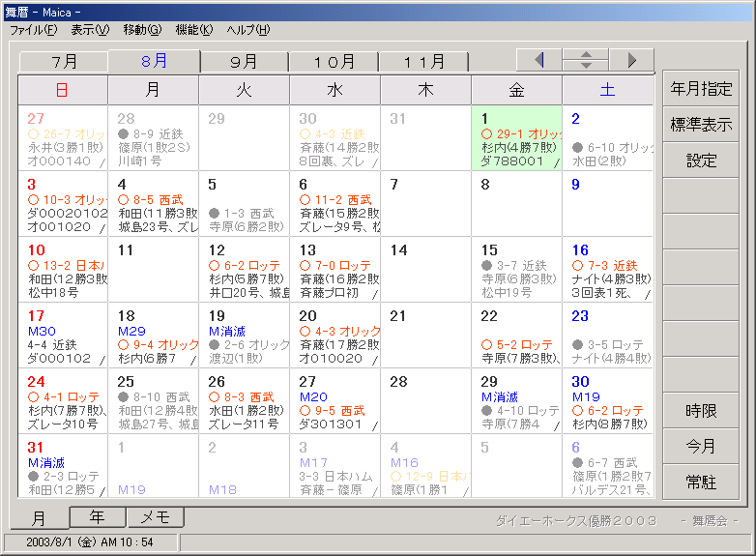Switch to the 年 view tab

click(x=98, y=517)
